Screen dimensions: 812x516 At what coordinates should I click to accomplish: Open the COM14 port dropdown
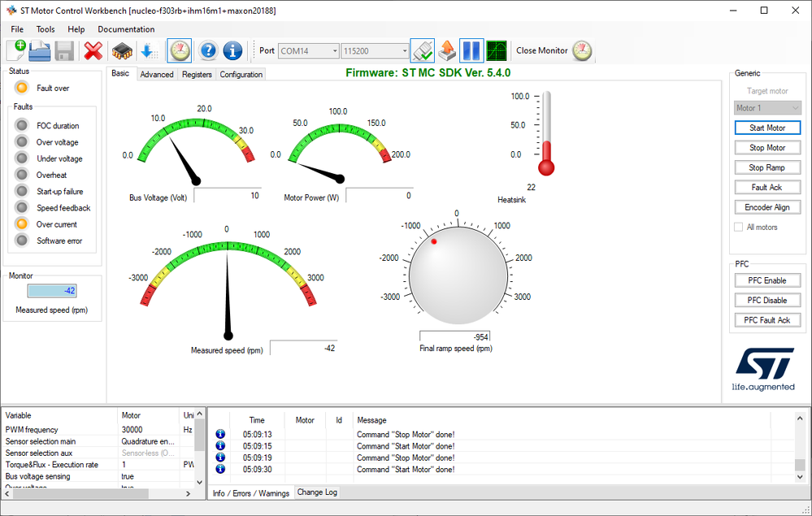coord(309,50)
